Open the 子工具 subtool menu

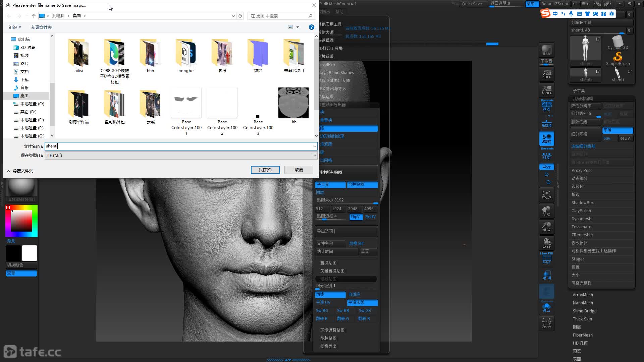tap(579, 91)
